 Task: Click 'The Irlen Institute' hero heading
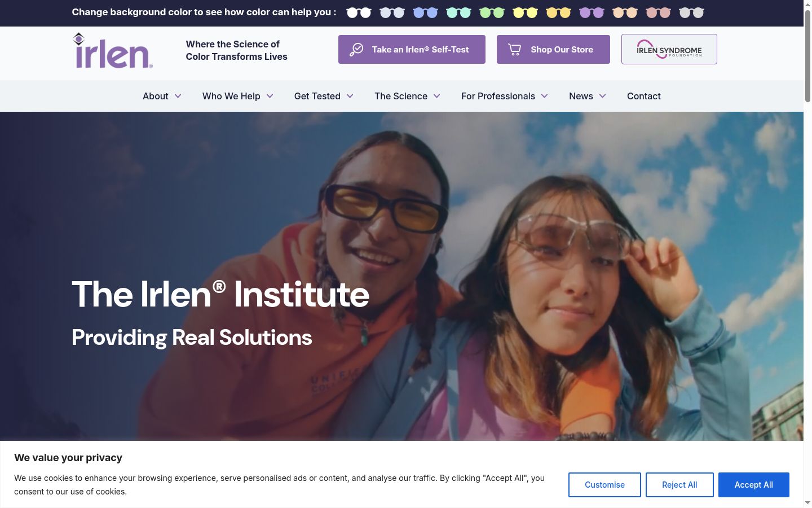click(x=220, y=294)
